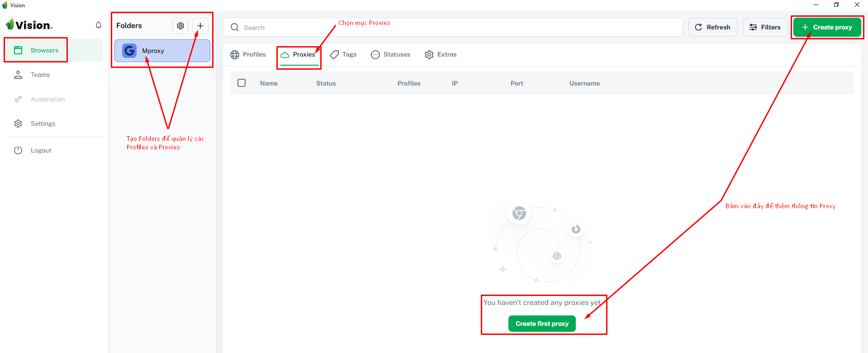
Task: Toggle the select-all checkbox in table header
Action: coord(242,83)
